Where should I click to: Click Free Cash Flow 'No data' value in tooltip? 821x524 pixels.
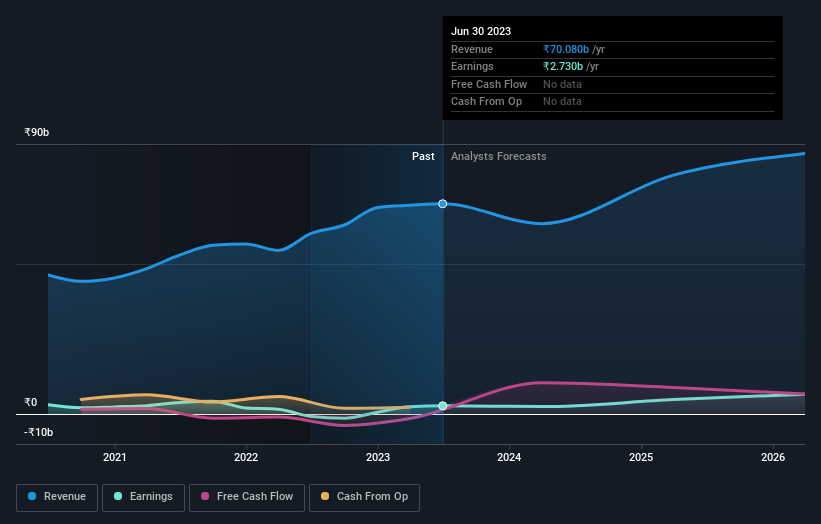click(562, 84)
